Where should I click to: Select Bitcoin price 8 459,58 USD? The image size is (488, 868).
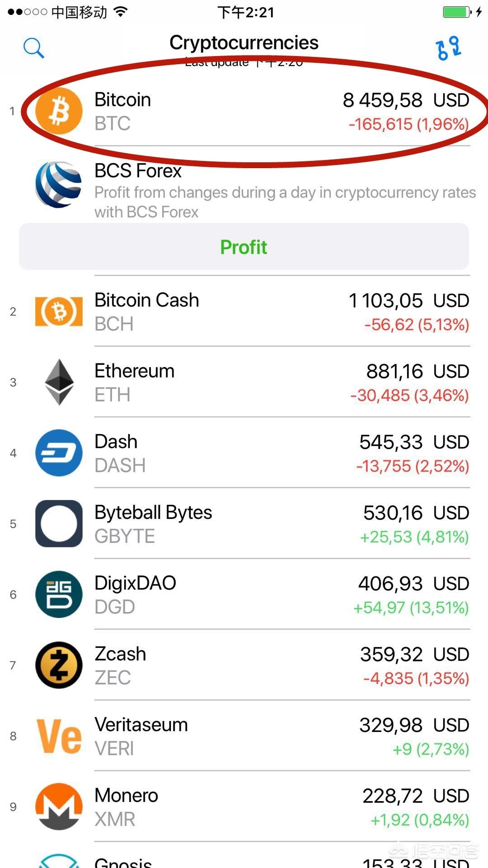pyautogui.click(x=405, y=100)
